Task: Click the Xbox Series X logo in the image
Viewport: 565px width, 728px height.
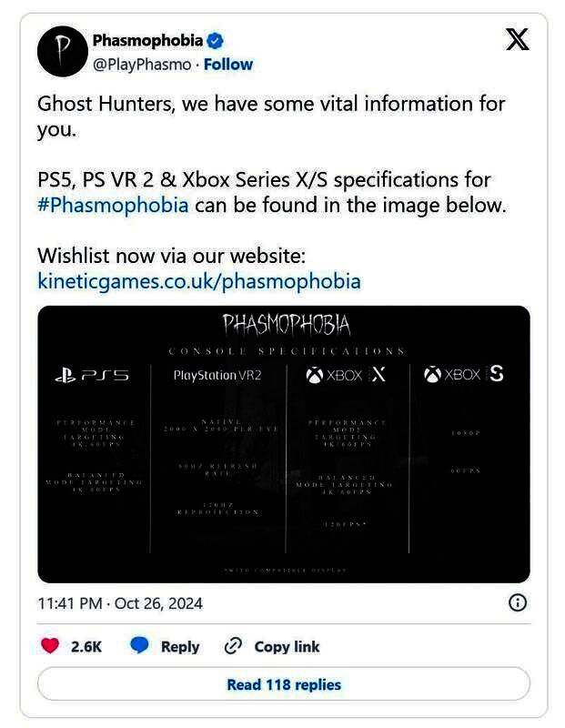Action: pos(346,375)
